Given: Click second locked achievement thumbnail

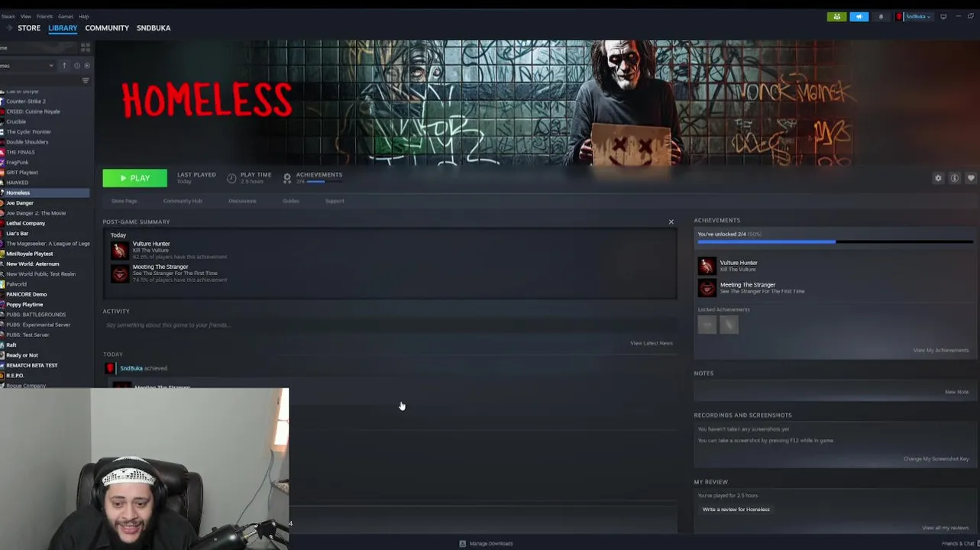Looking at the screenshot, I should pos(729,325).
